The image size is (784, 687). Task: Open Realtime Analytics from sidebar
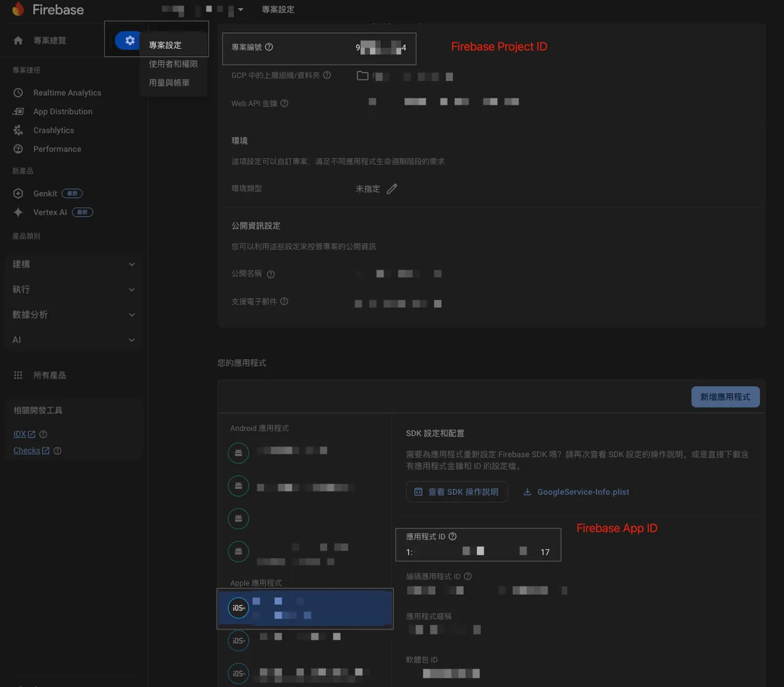pyautogui.click(x=67, y=93)
